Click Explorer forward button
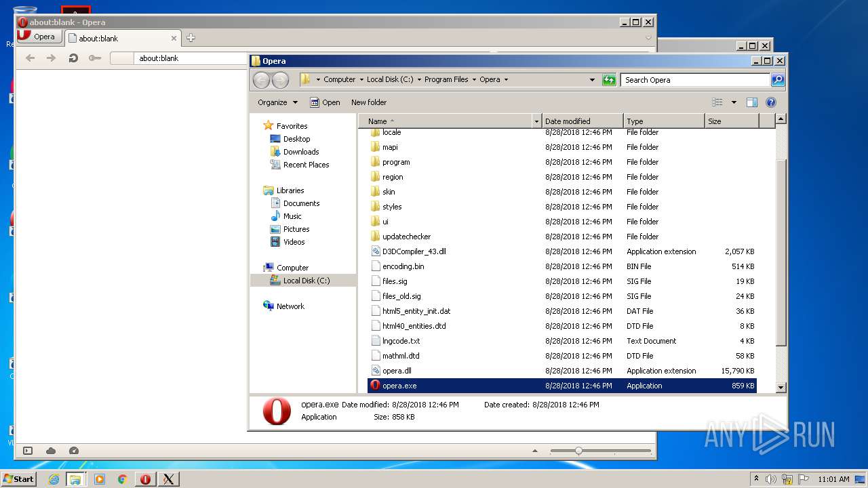The width and height of the screenshot is (868, 488). (280, 80)
